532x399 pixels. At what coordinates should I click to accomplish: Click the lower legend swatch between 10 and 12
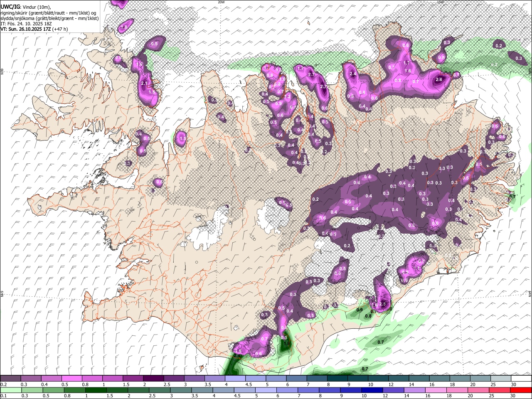click(372, 390)
